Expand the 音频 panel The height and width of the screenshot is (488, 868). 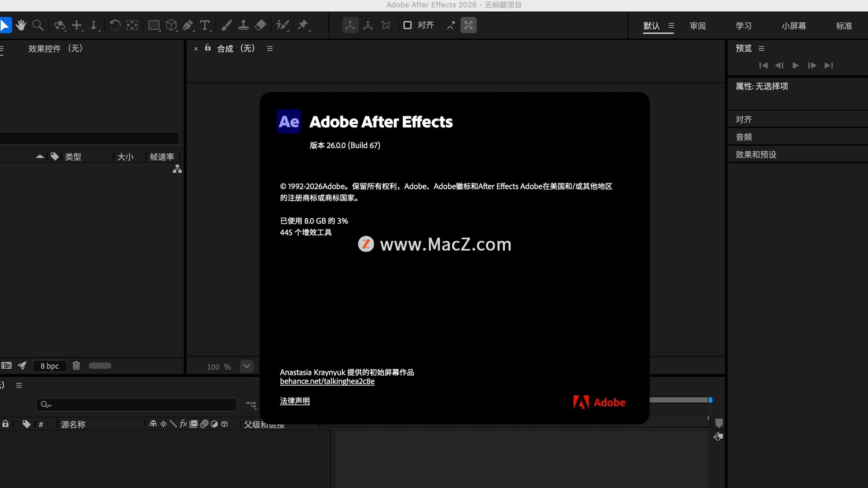744,137
